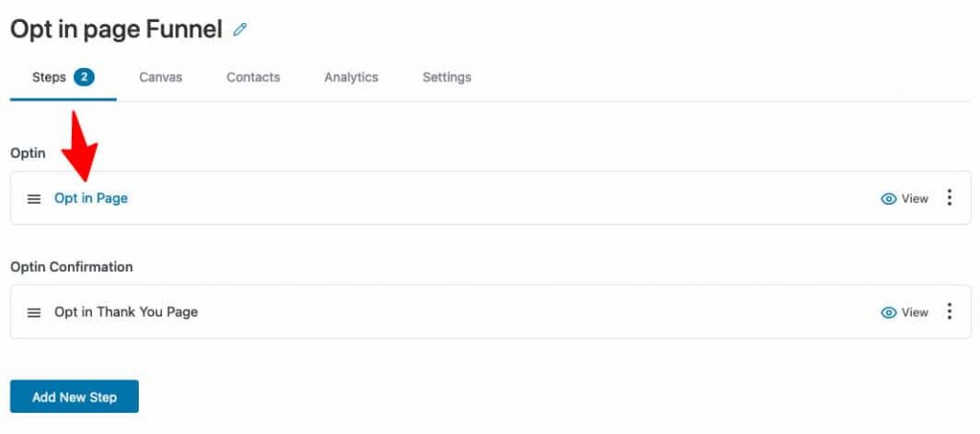Image resolution: width=980 pixels, height=434 pixels.
Task: Open the Opt in Thank You Page step
Action: (x=126, y=313)
